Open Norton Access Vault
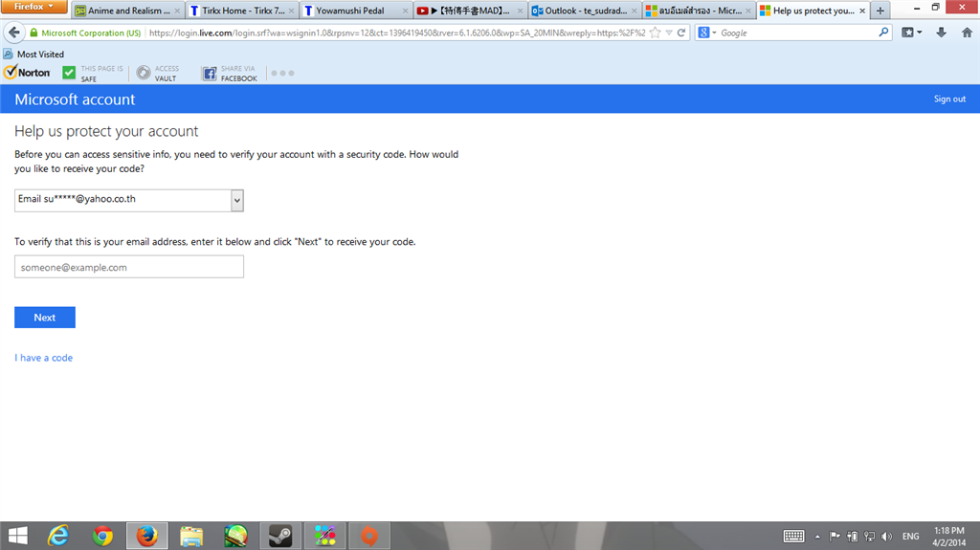Screen dimensions: 980x550 pyautogui.click(x=158, y=73)
